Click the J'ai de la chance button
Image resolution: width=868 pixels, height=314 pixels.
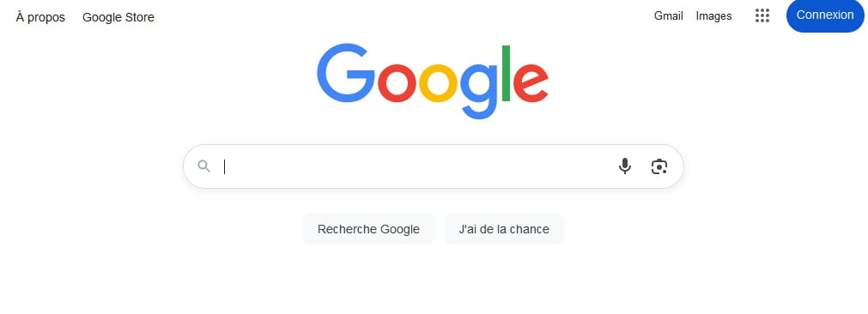504,229
